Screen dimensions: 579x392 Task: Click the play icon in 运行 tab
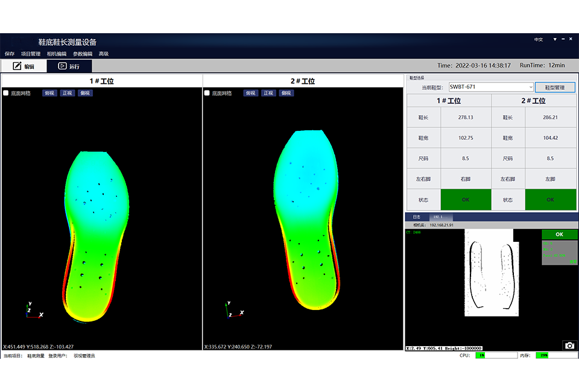pos(62,66)
